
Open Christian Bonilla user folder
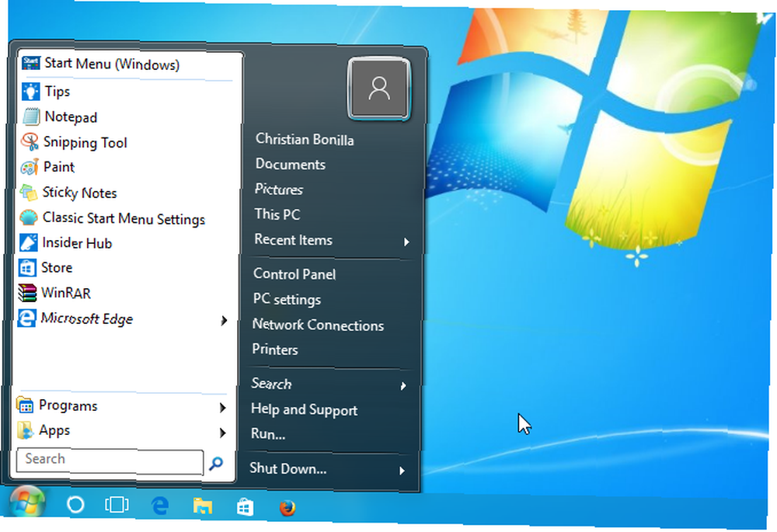click(305, 140)
